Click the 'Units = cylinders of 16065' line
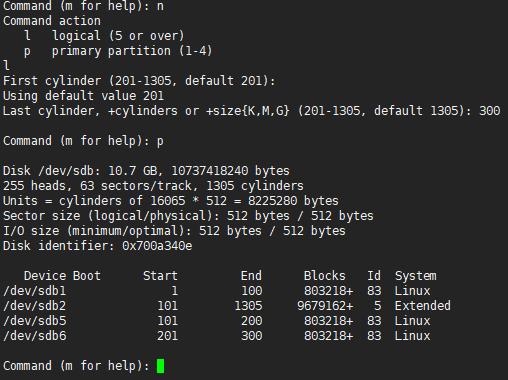Screen dimensions: 508x380 tap(171, 201)
